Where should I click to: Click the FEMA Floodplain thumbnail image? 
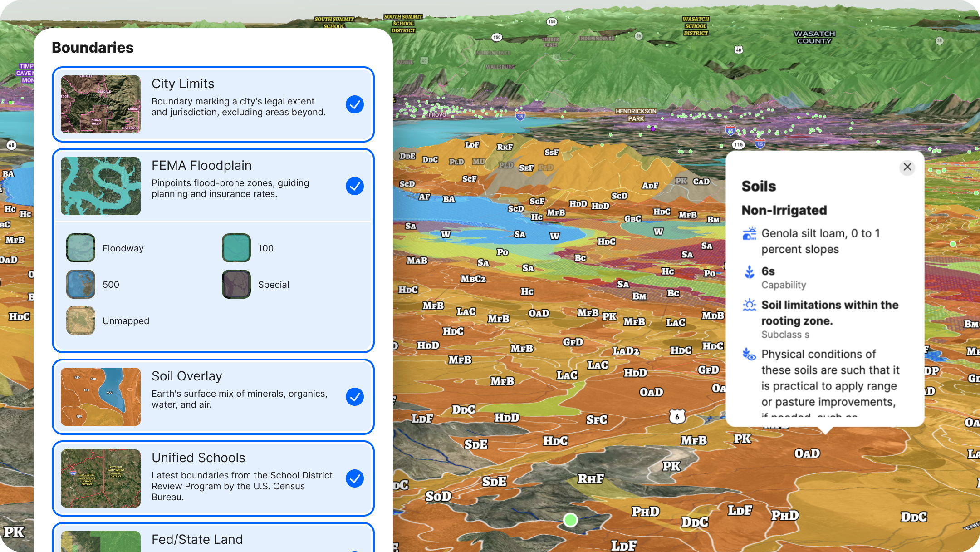coord(101,186)
